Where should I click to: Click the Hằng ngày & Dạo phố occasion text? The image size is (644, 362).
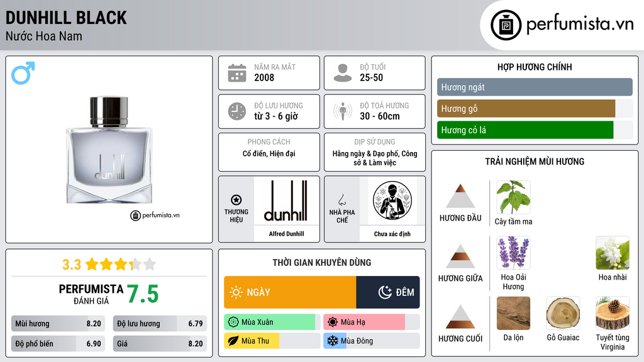pyautogui.click(x=375, y=158)
